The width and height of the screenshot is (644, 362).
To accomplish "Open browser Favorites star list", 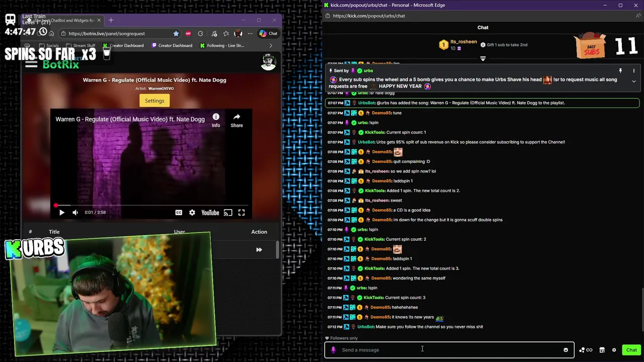I will click(226, 34).
